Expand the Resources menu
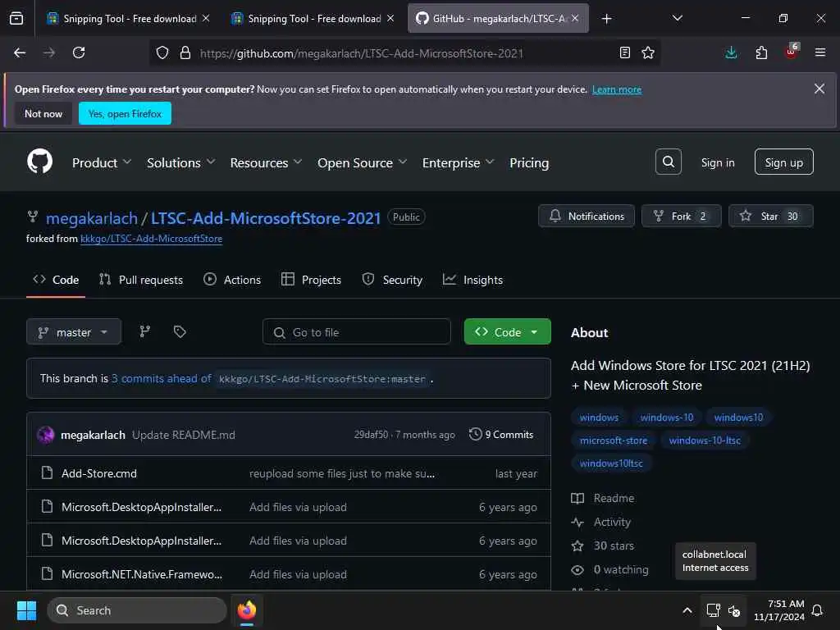 click(x=266, y=163)
